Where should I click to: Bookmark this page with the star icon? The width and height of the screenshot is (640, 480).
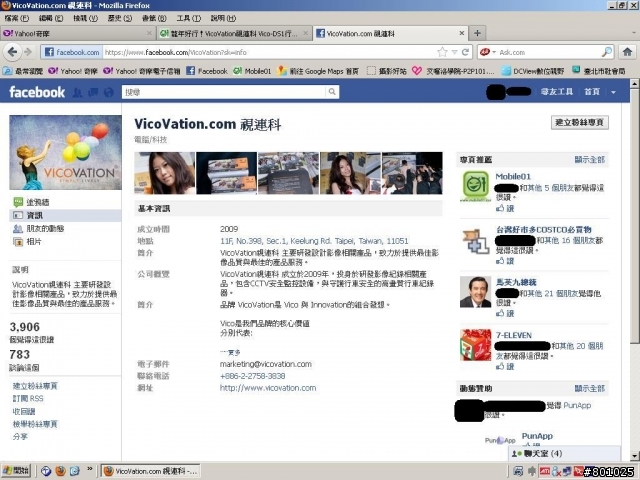pyautogui.click(x=442, y=52)
